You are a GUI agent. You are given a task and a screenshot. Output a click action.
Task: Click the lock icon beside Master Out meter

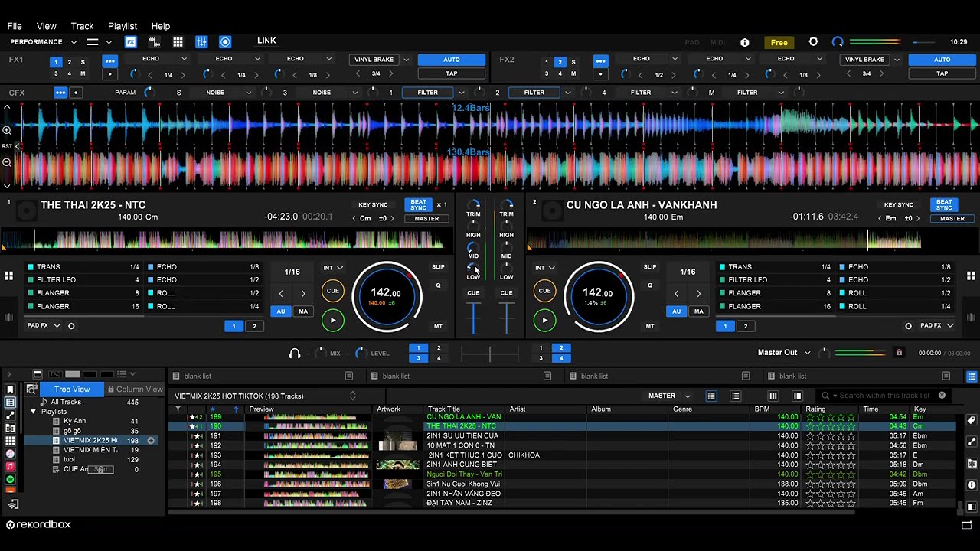coord(899,353)
